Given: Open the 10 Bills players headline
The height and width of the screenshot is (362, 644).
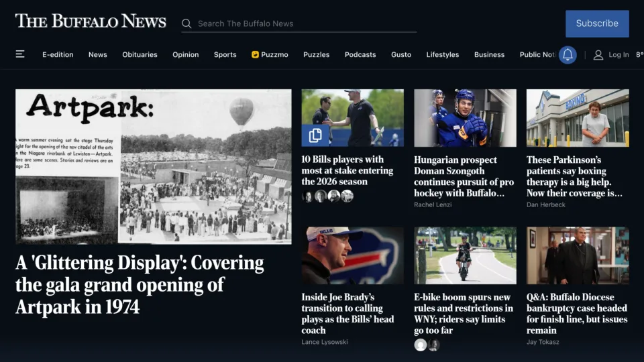Looking at the screenshot, I should pos(347,170).
